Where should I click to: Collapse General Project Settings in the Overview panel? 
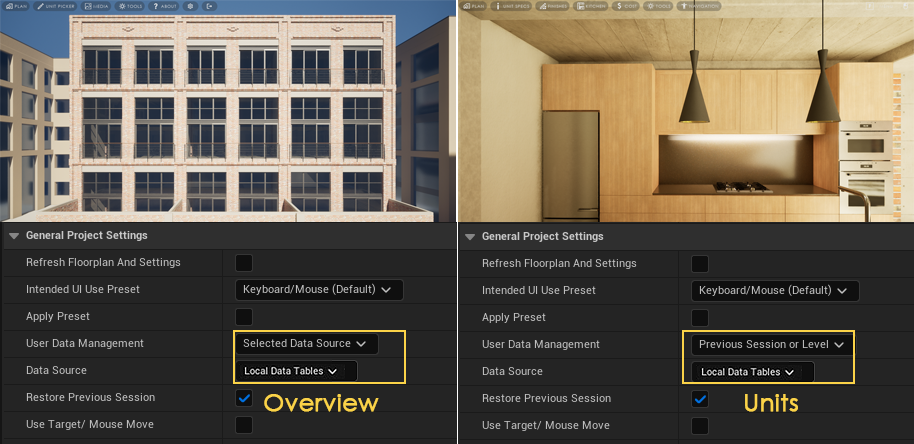pos(14,236)
